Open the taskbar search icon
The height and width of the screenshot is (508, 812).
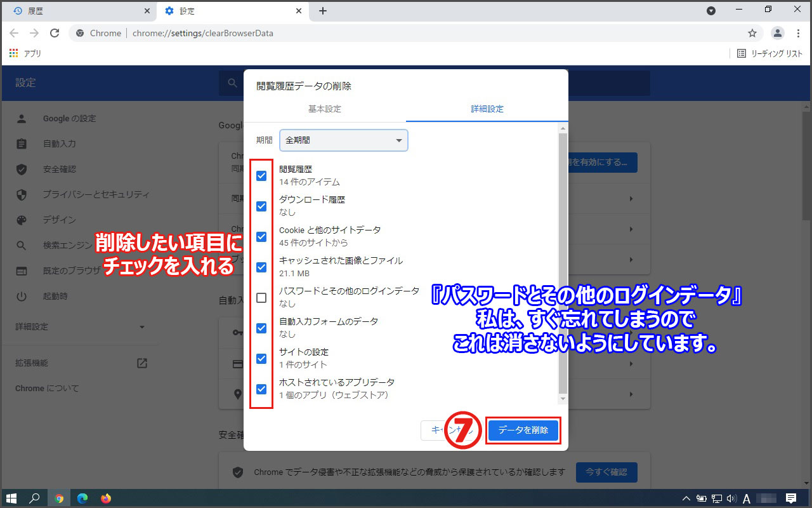point(36,498)
